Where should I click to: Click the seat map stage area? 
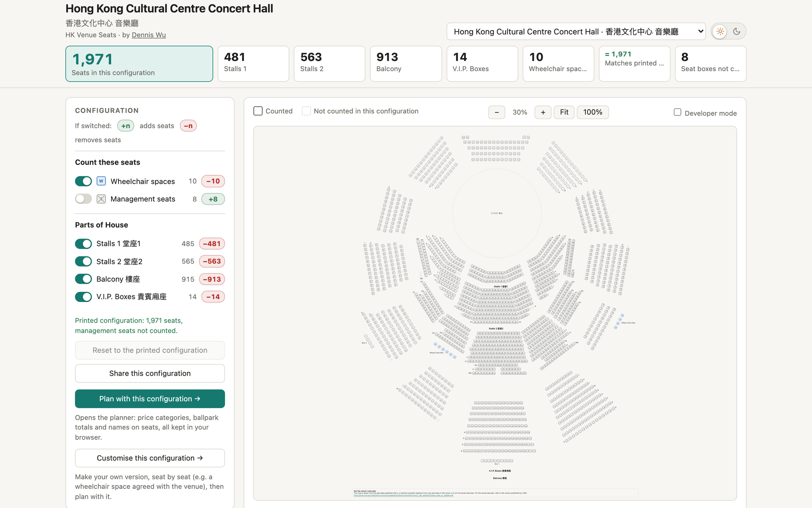(497, 213)
